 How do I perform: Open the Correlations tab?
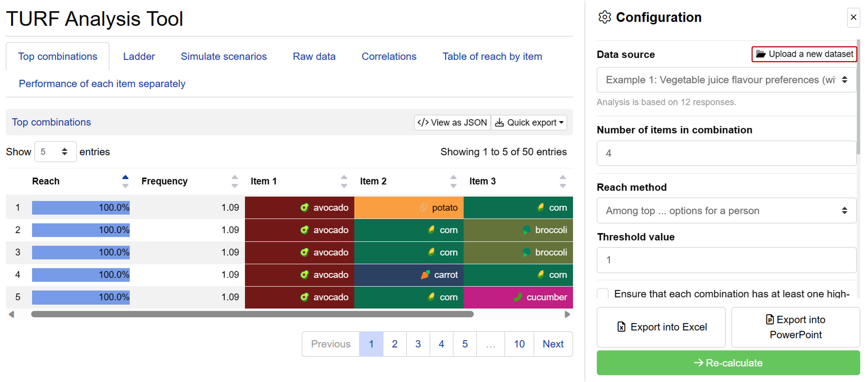[389, 56]
